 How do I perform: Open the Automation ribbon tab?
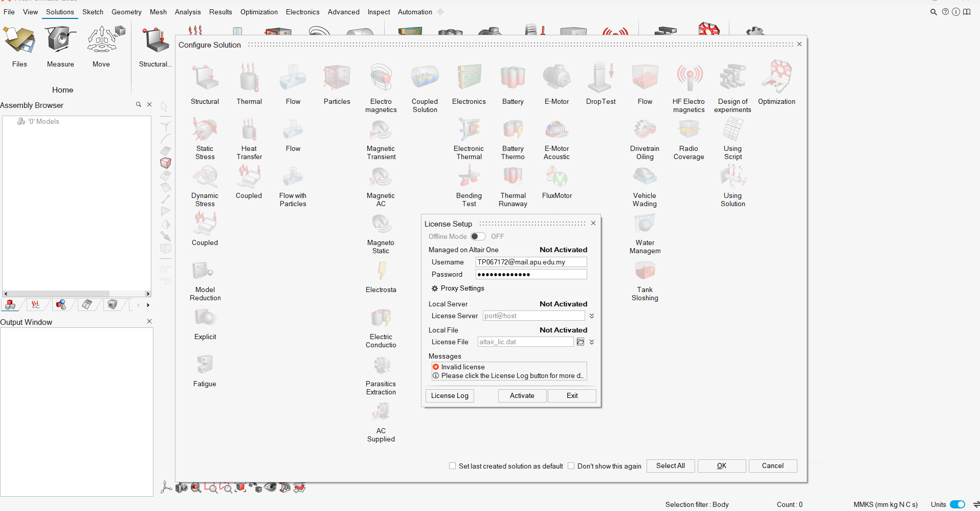click(x=415, y=12)
